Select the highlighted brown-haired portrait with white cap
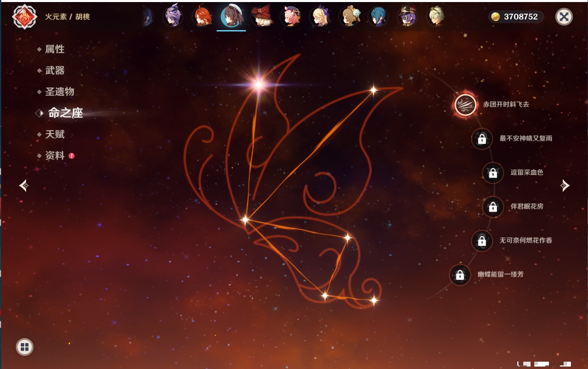The width and height of the screenshot is (588, 369). [231, 16]
